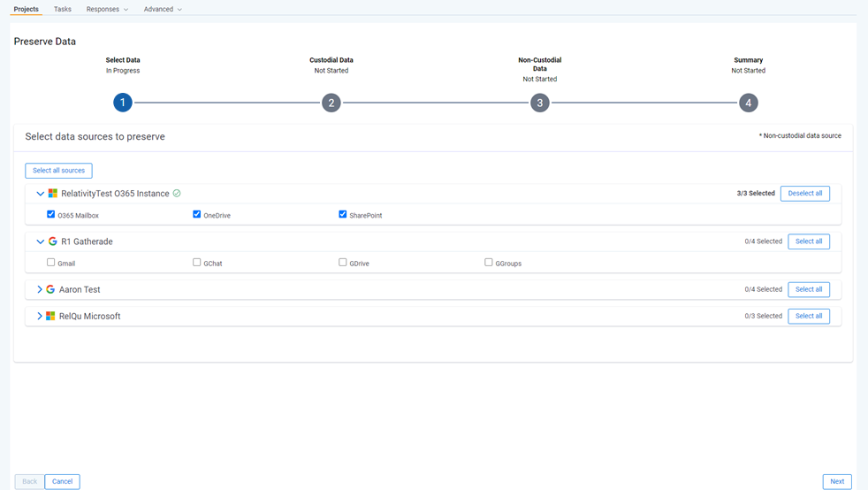The image size is (868, 490).
Task: Click the Select all sources button
Action: pos(58,171)
